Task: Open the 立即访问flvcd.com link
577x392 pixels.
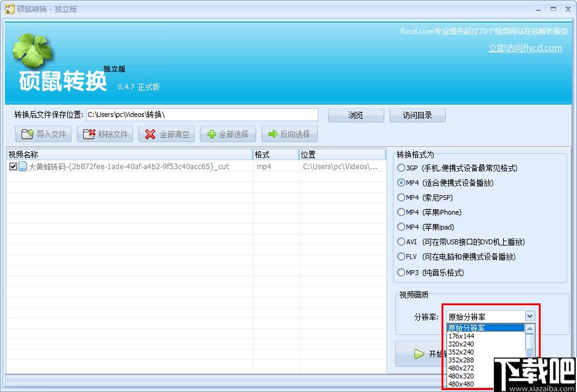Action: (525, 48)
